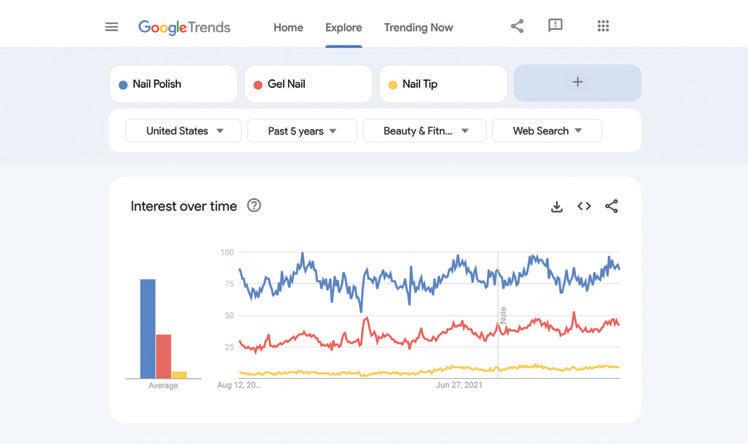
Task: Click the share icon in header
Action: [517, 26]
